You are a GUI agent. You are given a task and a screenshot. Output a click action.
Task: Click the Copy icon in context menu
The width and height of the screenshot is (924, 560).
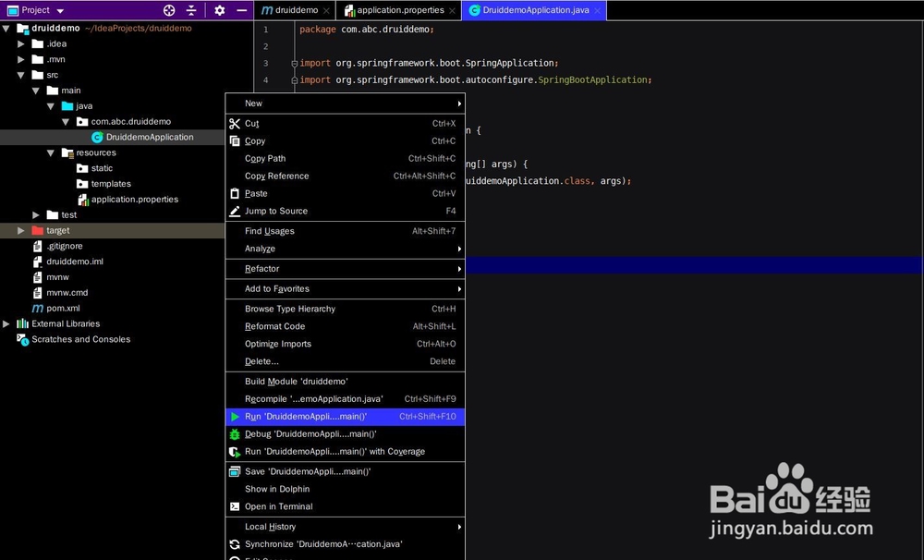pyautogui.click(x=235, y=140)
